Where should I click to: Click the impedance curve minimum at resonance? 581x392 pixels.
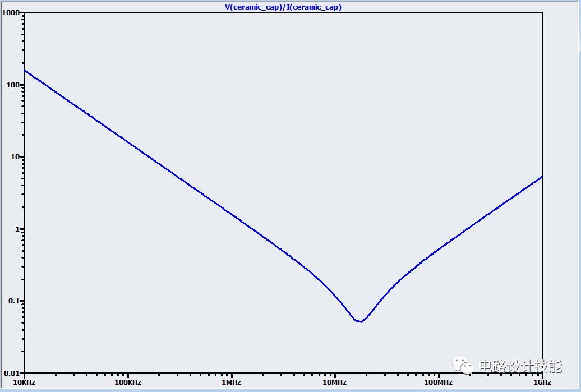tap(360, 321)
